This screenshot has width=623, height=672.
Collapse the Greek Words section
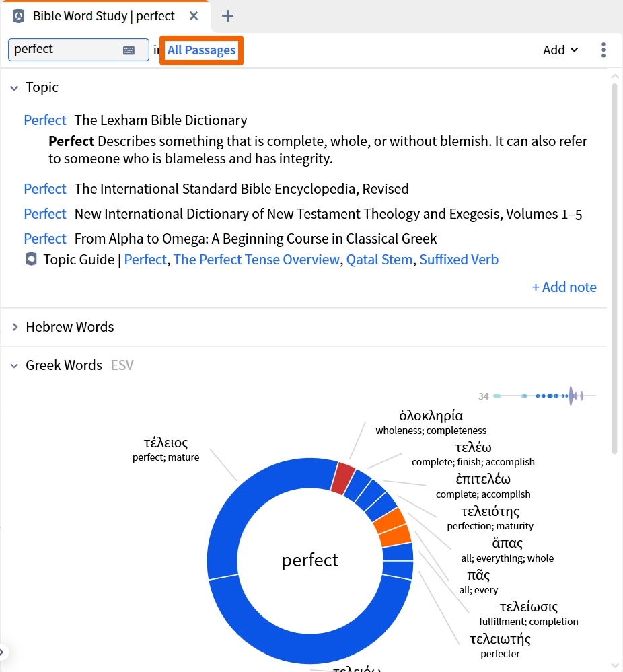(x=14, y=365)
